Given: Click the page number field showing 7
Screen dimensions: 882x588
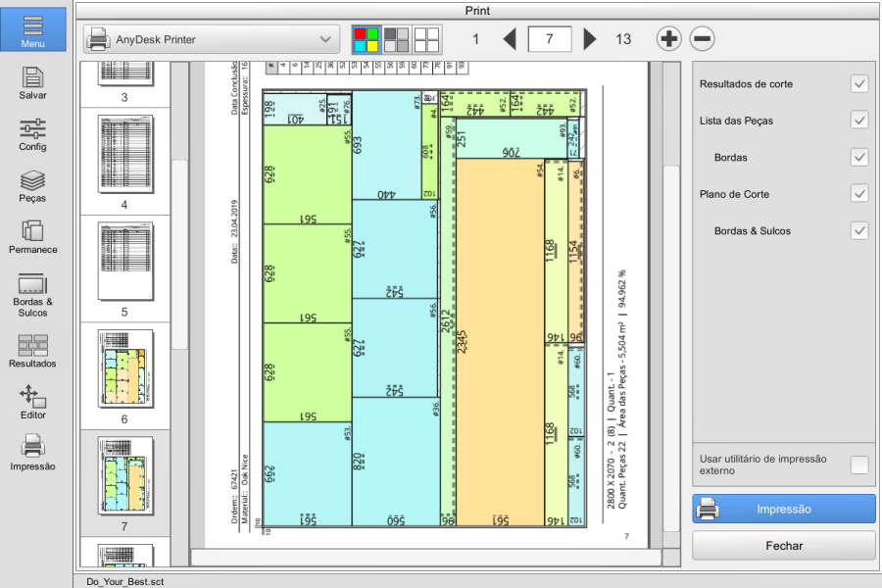Looking at the screenshot, I should (550, 39).
